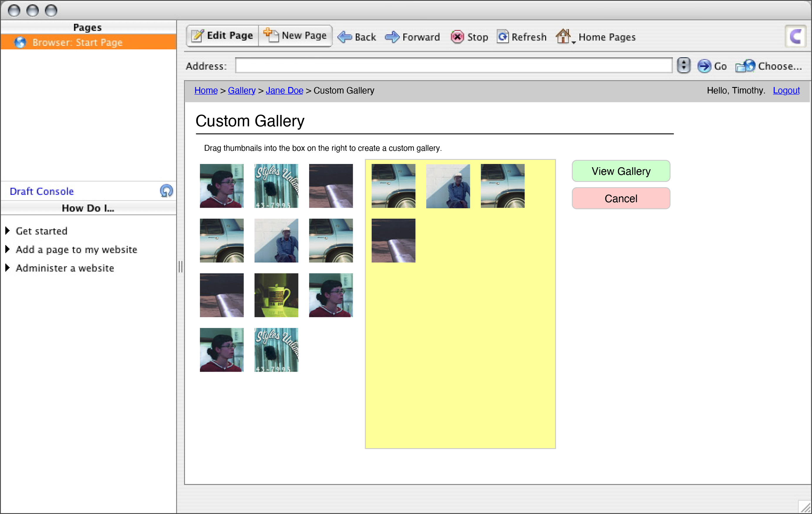Image resolution: width=812 pixels, height=514 pixels.
Task: Refresh the Draft Console with circular arrow icon
Action: 166,191
